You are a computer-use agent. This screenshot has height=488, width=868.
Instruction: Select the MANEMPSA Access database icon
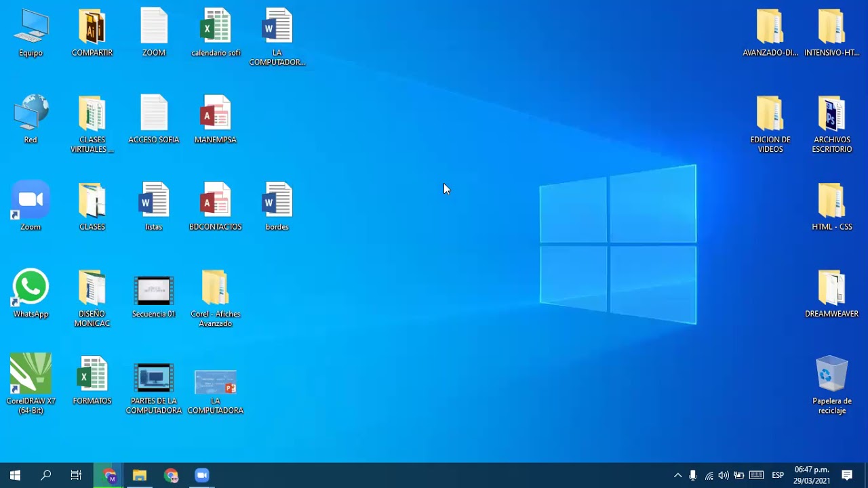(216, 119)
